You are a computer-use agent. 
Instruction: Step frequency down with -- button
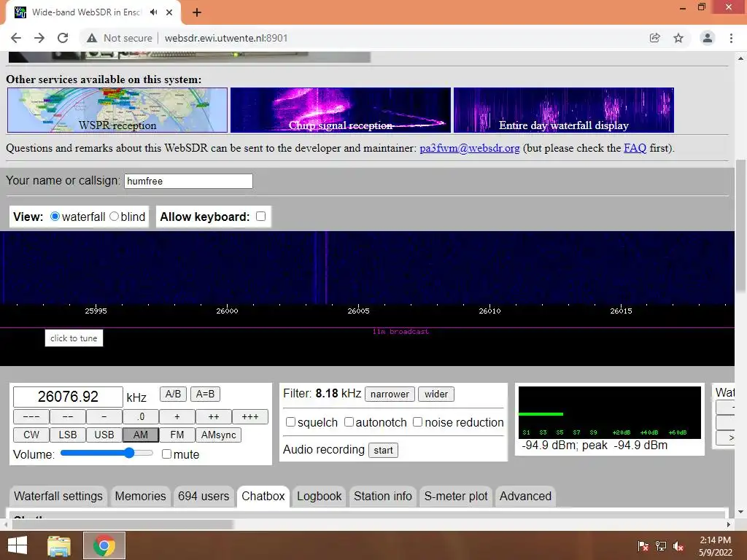tap(68, 416)
